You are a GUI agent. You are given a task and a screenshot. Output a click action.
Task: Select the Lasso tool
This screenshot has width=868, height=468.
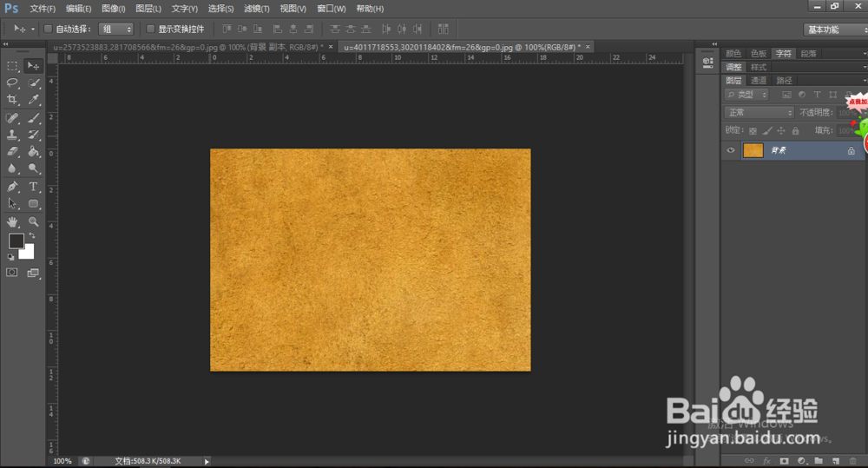click(x=13, y=83)
